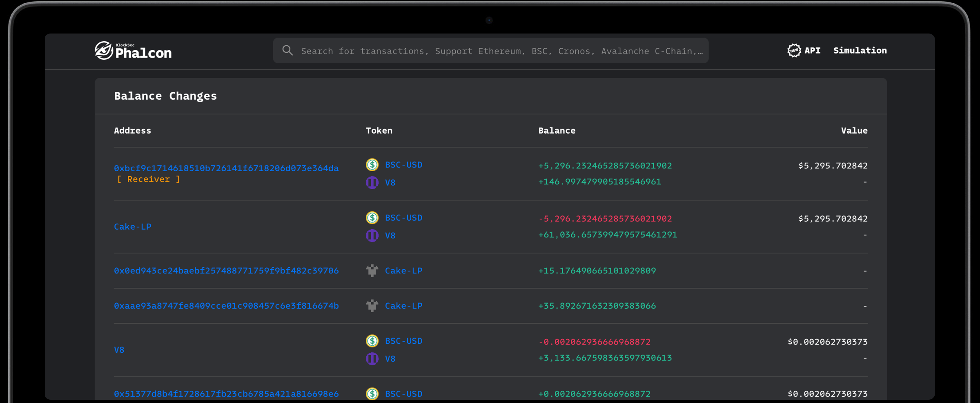This screenshot has height=403, width=980.
Task: Open the NEW badge icon beside API
Action: (794, 51)
